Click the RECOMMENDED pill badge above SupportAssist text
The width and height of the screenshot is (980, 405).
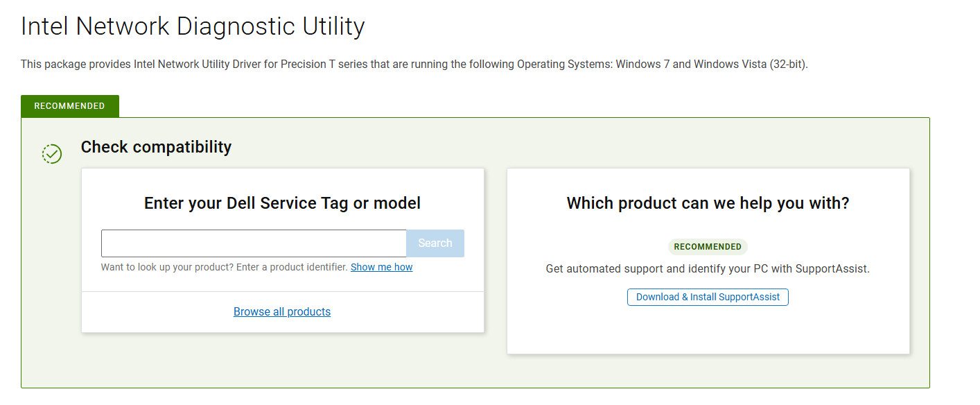(x=708, y=246)
